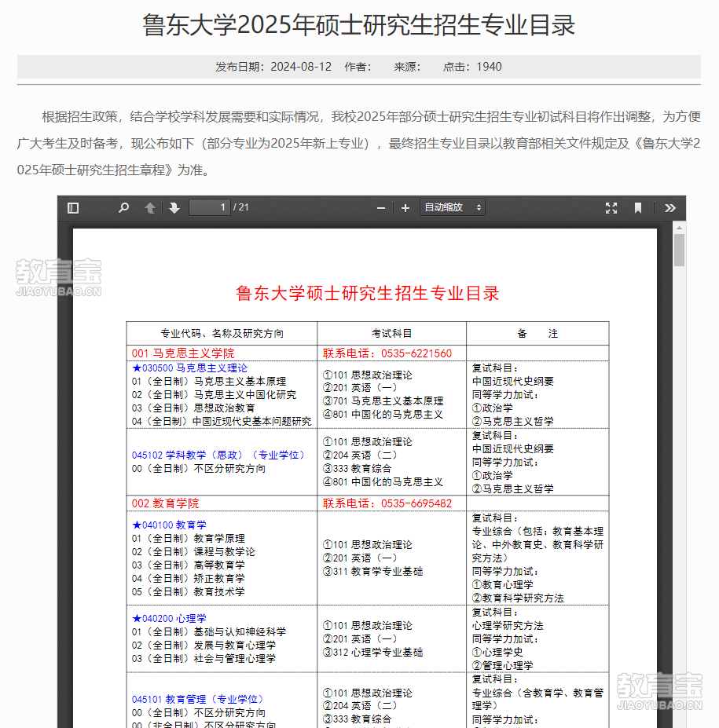Click the page title 鲁东大学2025年硕士研究生招生专业目录
Viewport: 719px width, 728px height.
359,24
